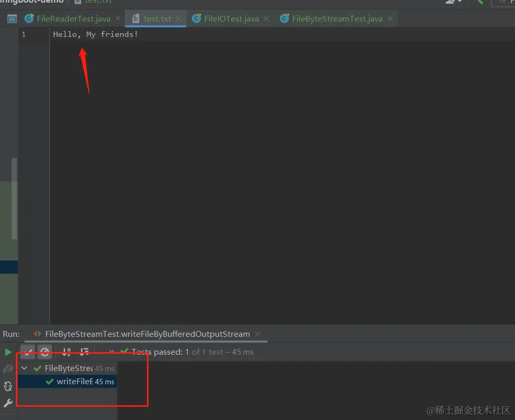Close the FileIOTest.java tab

tap(266, 19)
